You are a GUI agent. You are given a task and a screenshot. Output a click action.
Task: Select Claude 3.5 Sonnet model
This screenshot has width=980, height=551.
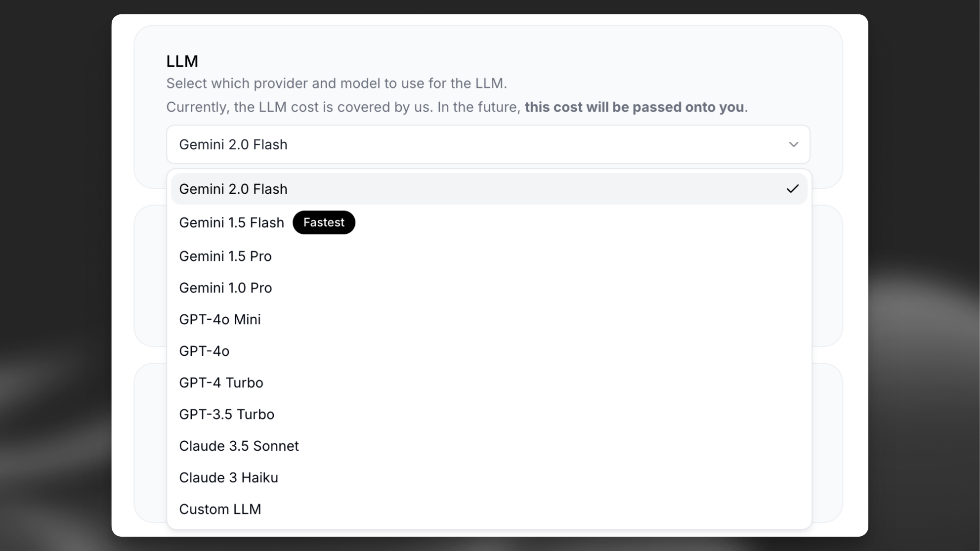point(239,446)
